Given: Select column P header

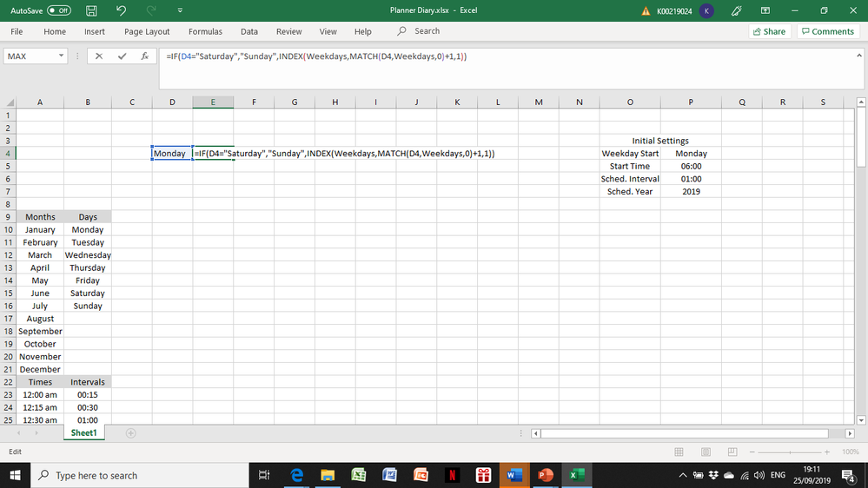Looking at the screenshot, I should 690,102.
